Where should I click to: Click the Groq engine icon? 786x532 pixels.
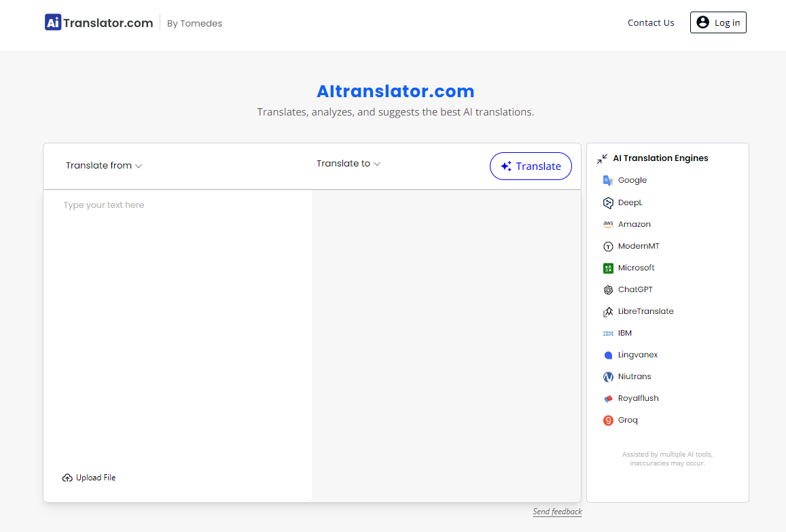(608, 421)
